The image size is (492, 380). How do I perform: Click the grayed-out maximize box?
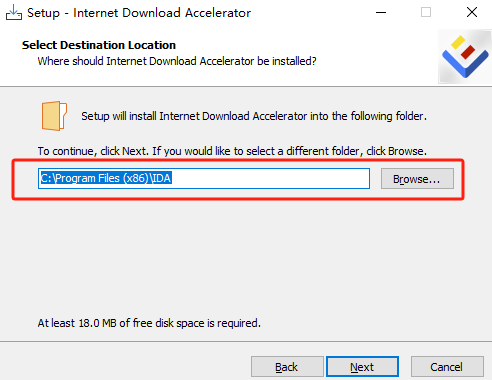(426, 12)
